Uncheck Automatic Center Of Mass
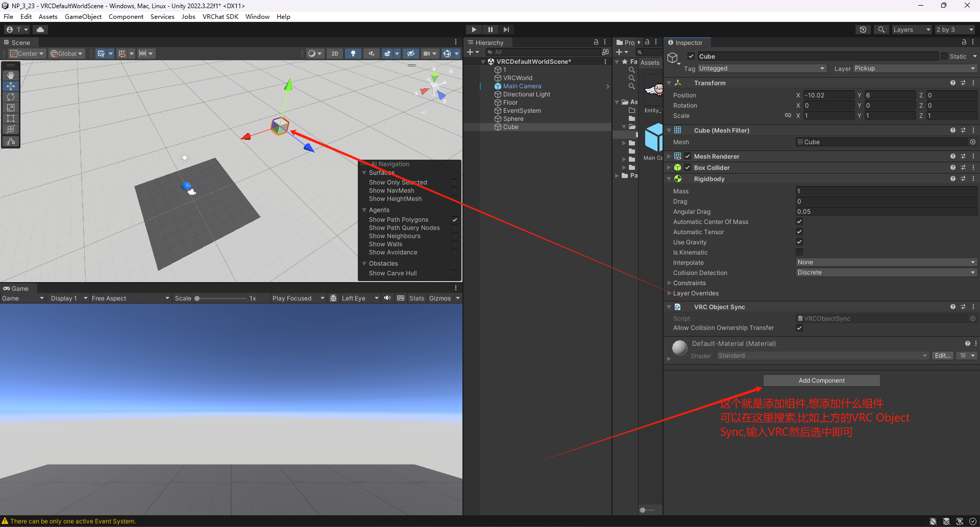980x527 pixels. (799, 221)
